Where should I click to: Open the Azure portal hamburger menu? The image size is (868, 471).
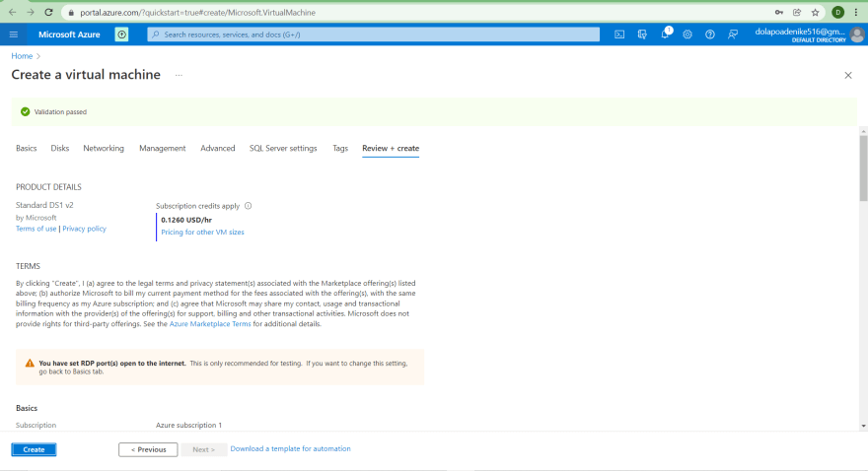pos(13,34)
